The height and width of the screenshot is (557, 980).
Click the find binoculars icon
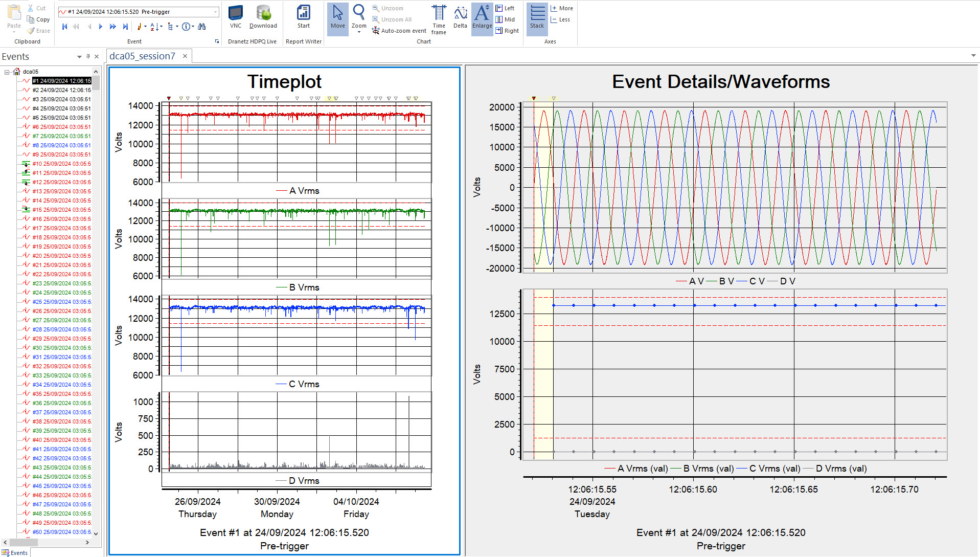pos(202,27)
